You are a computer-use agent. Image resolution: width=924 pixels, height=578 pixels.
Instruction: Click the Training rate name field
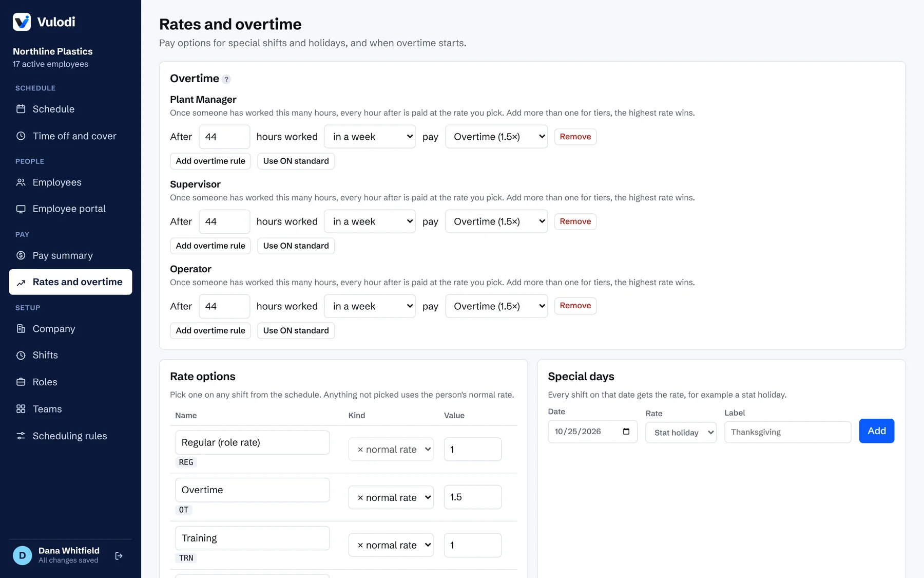tap(253, 538)
